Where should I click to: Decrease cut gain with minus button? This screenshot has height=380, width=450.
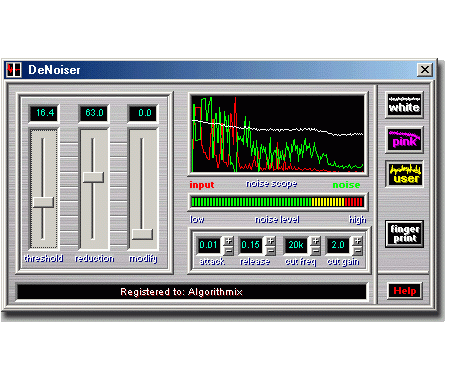357,250
